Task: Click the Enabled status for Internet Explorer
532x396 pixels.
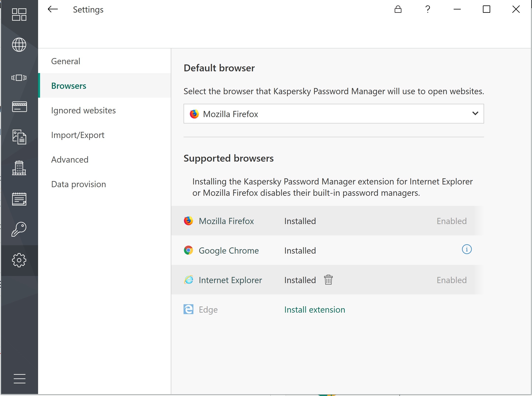Action: 452,280
